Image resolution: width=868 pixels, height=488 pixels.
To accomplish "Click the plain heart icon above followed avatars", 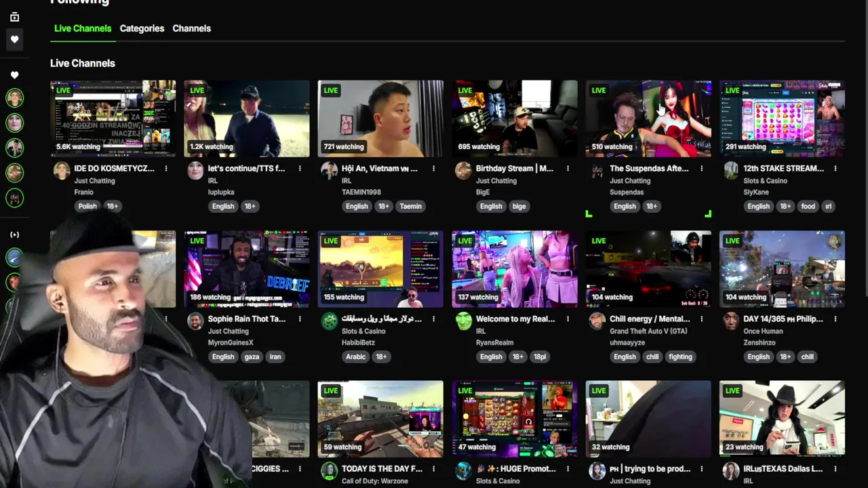I will click(14, 75).
